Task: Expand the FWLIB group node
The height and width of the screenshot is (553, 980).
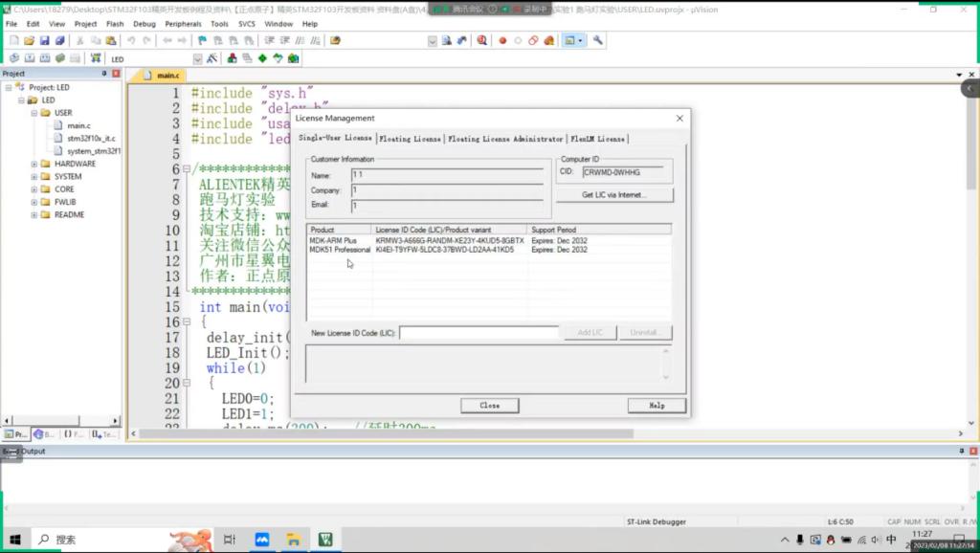Action: click(34, 202)
